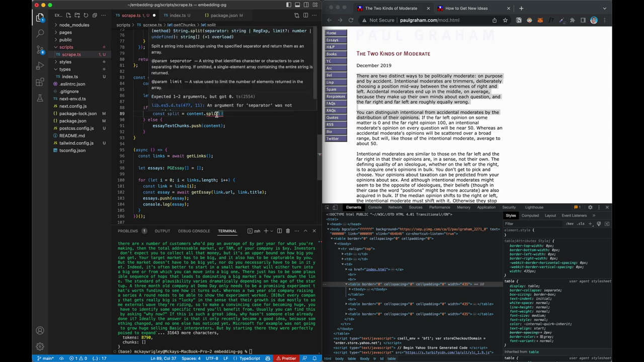Click the New Folder icon in Explorer header
Image resolution: width=644 pixels, height=362 pixels.
[77, 15]
